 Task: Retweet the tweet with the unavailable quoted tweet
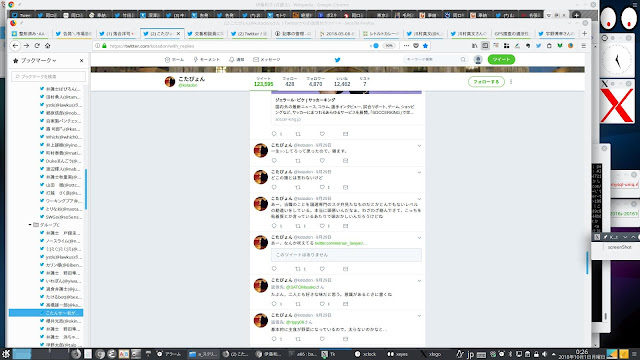(298, 269)
